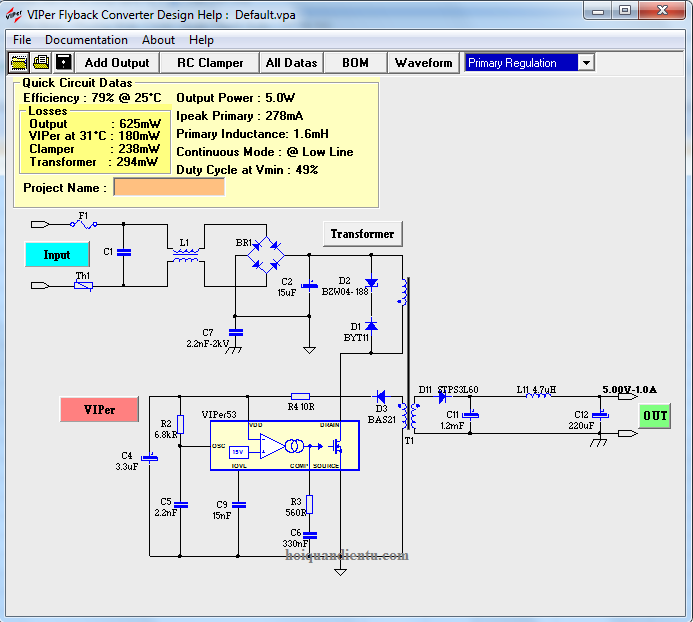Click the red VIPer button

pos(99,409)
